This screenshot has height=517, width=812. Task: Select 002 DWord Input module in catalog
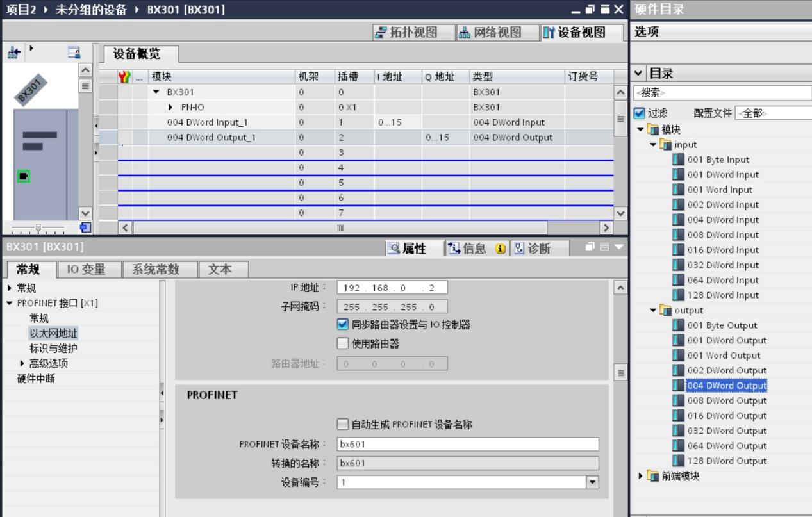(722, 205)
